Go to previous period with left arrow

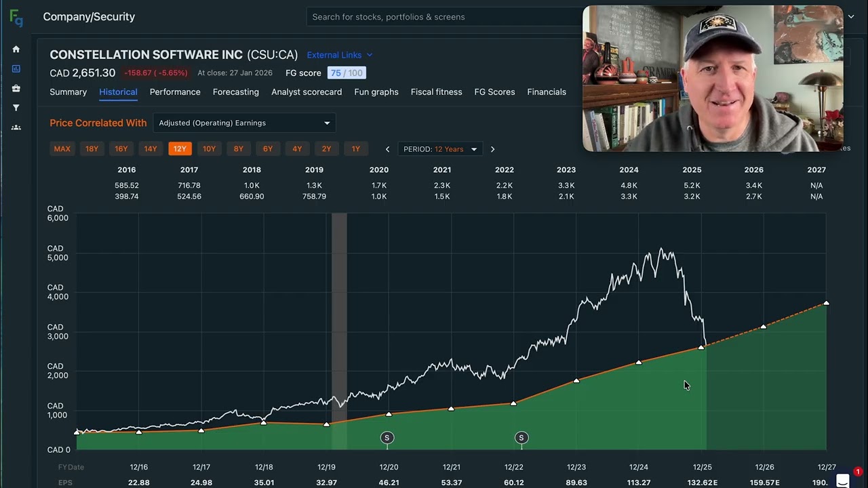click(387, 149)
